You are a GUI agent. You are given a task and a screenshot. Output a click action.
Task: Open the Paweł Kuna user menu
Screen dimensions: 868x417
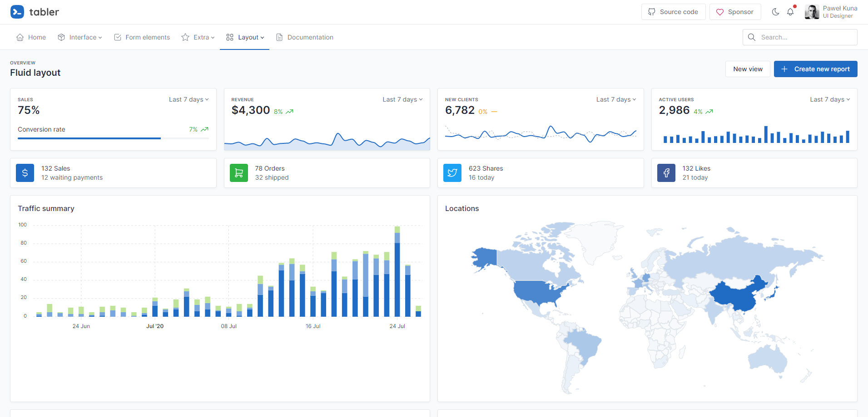[x=831, y=12]
